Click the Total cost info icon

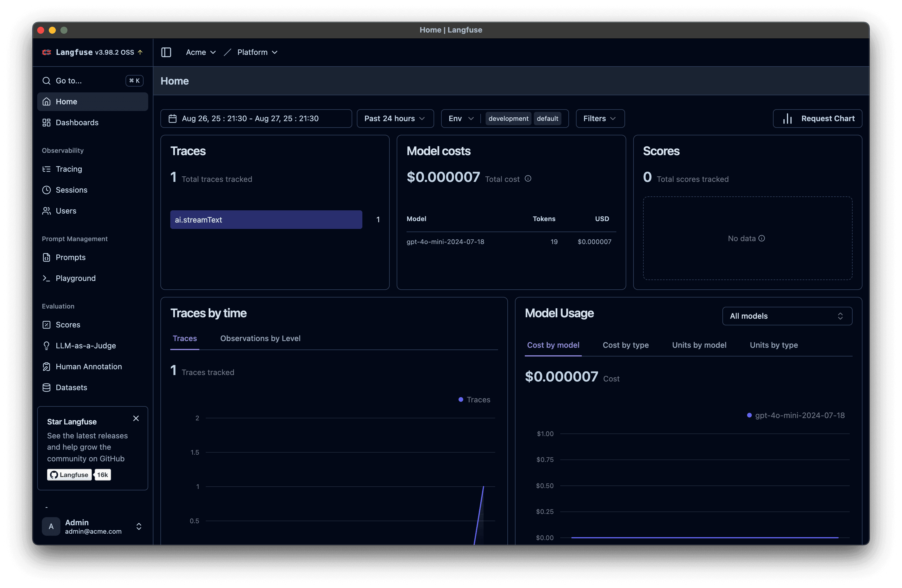pyautogui.click(x=528, y=178)
